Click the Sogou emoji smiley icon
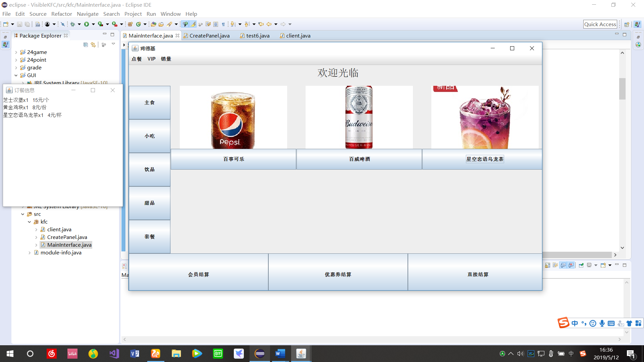This screenshot has width=644, height=362. click(x=593, y=323)
